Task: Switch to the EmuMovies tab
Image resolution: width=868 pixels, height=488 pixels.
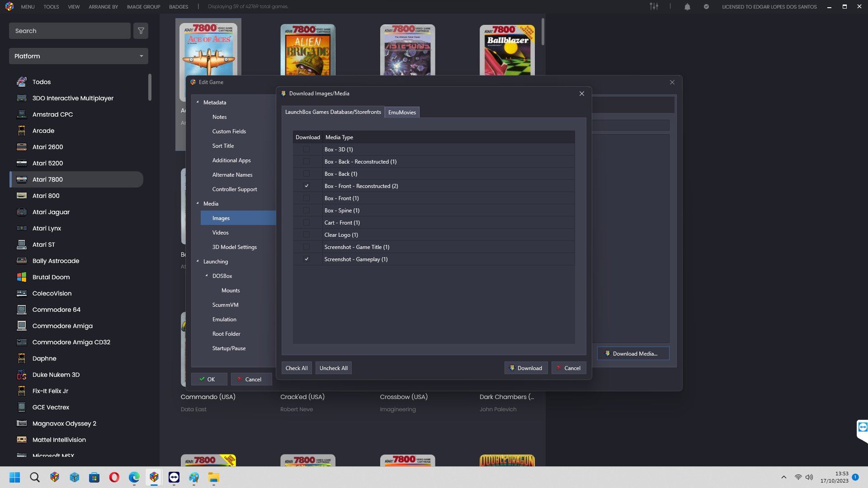Action: [402, 112]
